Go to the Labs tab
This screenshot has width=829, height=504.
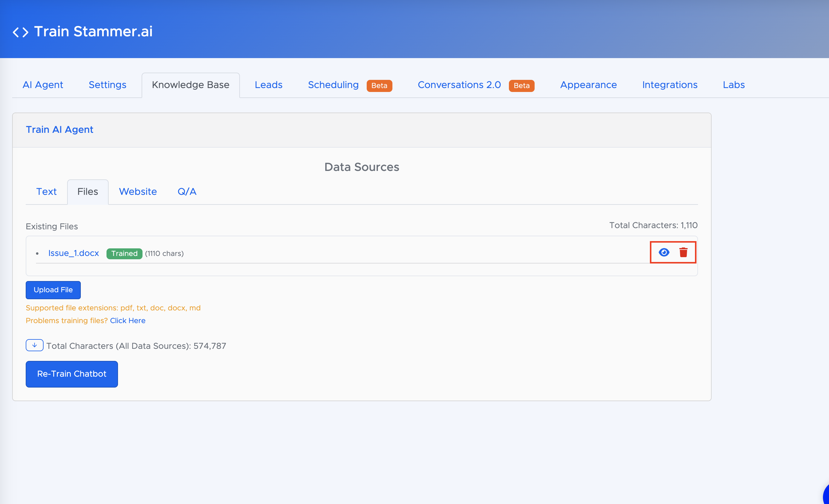coord(733,85)
